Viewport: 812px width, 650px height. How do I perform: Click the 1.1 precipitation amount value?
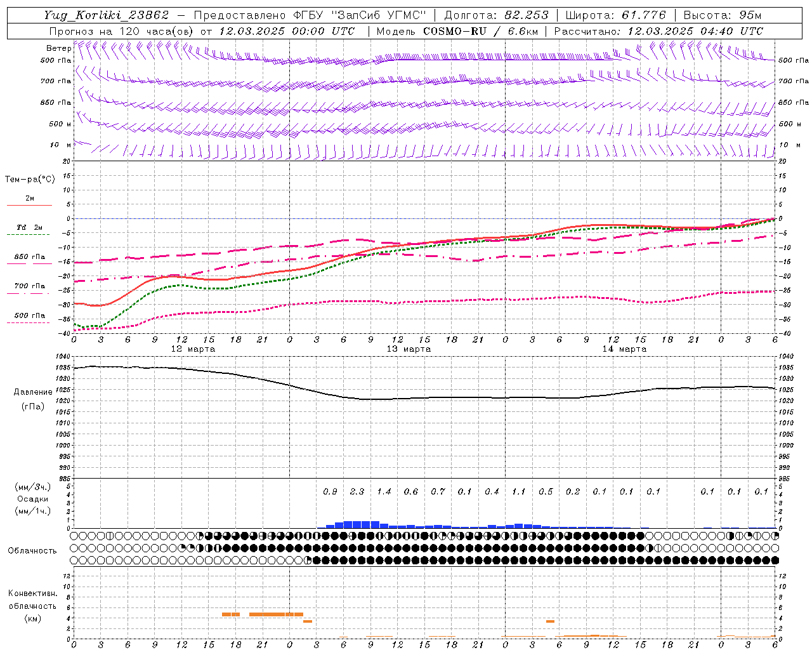coord(519,492)
